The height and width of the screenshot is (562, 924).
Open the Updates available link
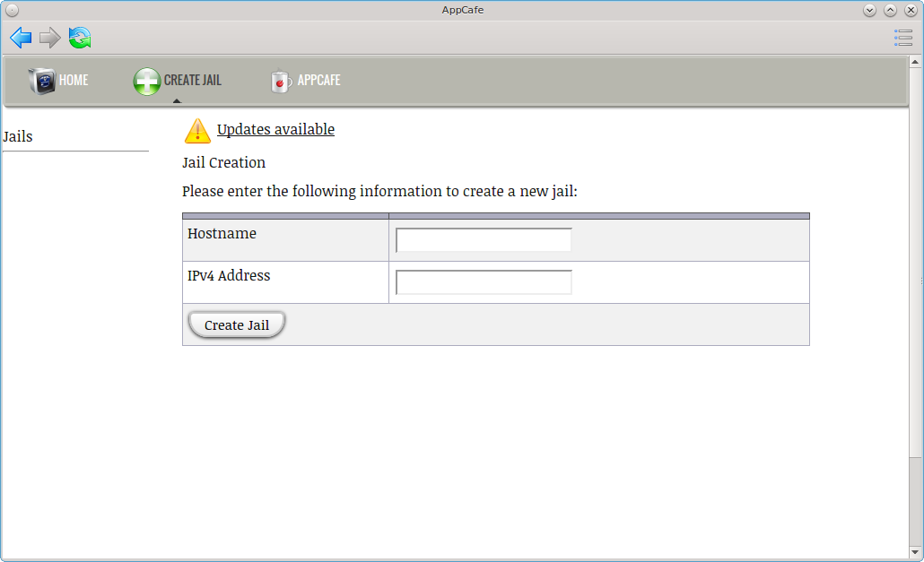point(275,129)
